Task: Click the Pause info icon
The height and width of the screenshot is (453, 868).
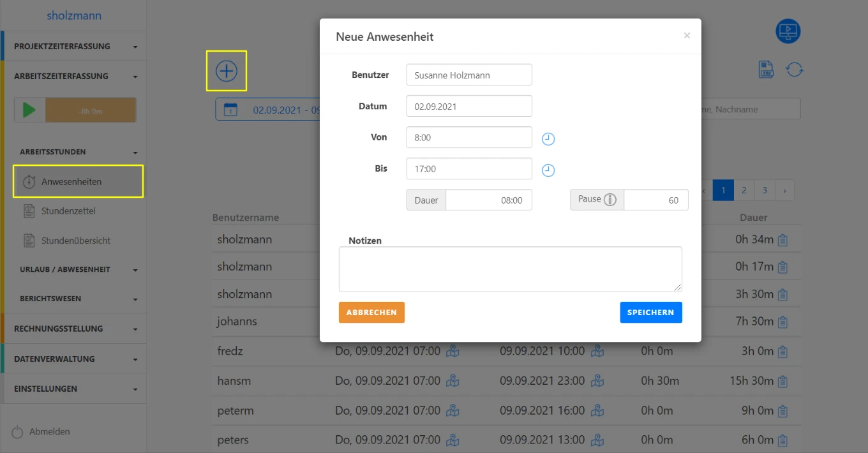Action: (x=610, y=200)
